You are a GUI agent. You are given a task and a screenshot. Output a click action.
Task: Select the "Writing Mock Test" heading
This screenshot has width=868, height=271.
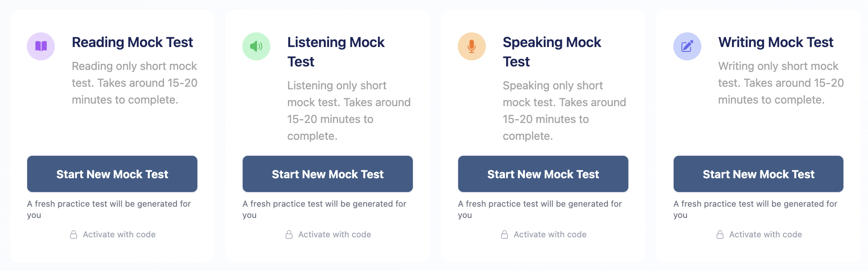776,42
